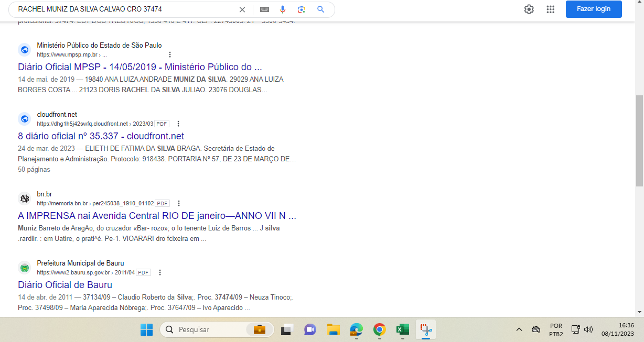Open more options for bn.br result
The height and width of the screenshot is (342, 644).
coord(179,203)
